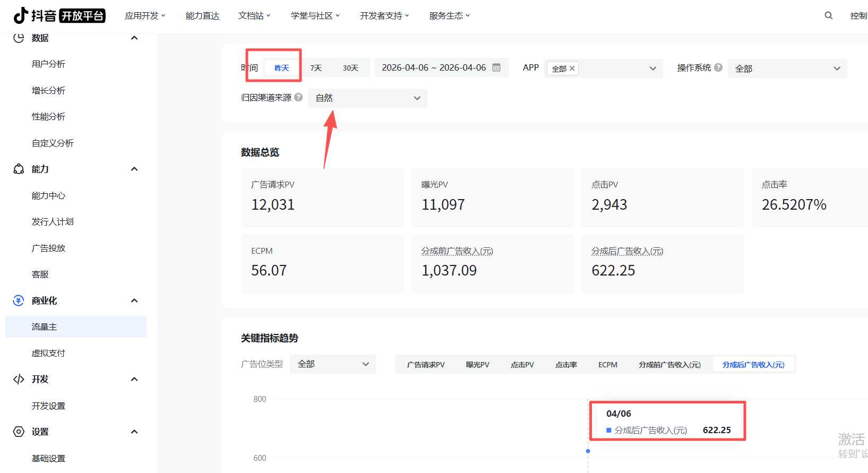868x473 pixels.
Task: Open the 归因渠道来源 dropdown
Action: coord(367,98)
